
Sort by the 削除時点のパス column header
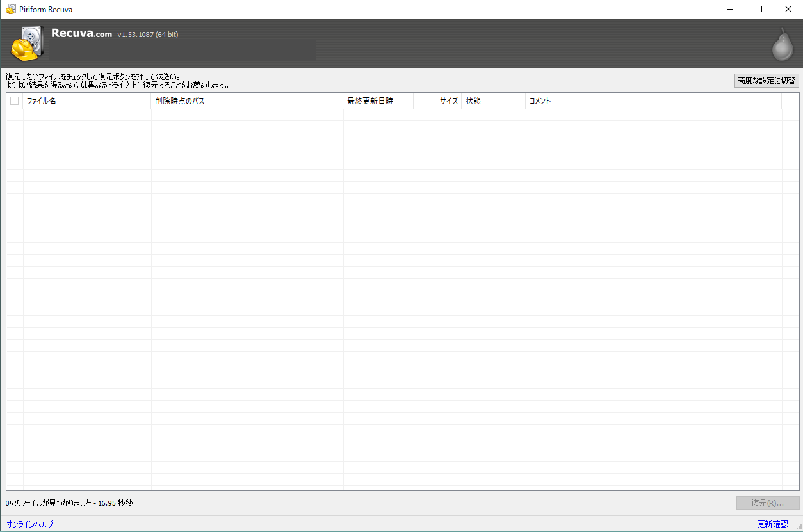[247, 101]
